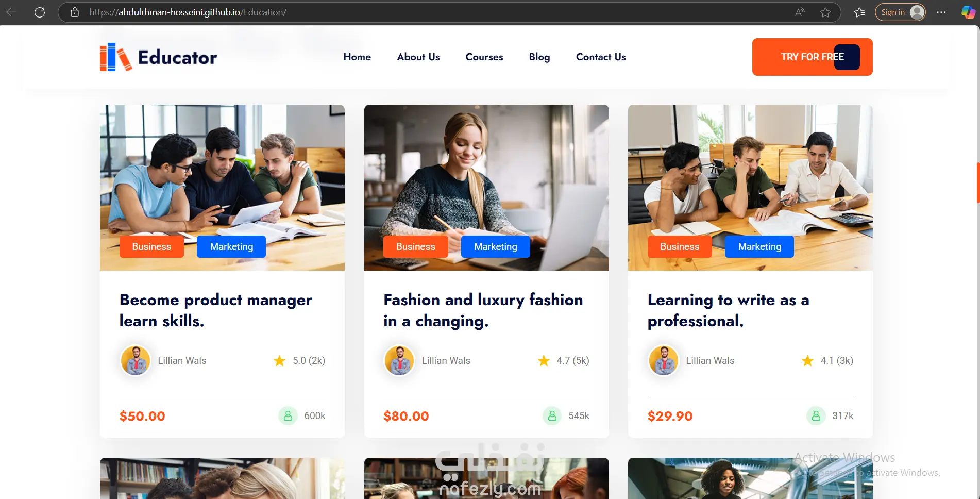Open the Read aloud icon in address bar

(x=800, y=12)
